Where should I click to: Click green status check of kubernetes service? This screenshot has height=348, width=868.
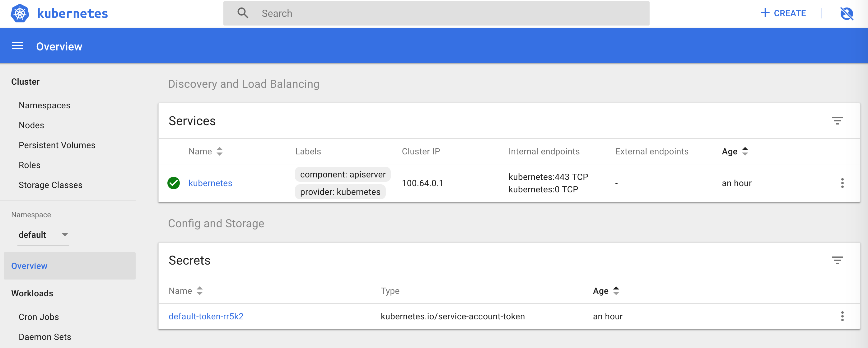point(174,183)
